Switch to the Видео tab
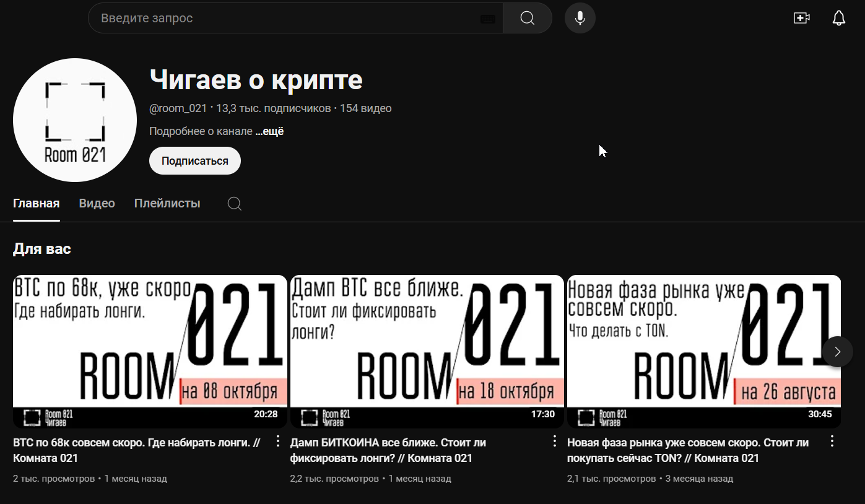The image size is (865, 504). [x=97, y=203]
